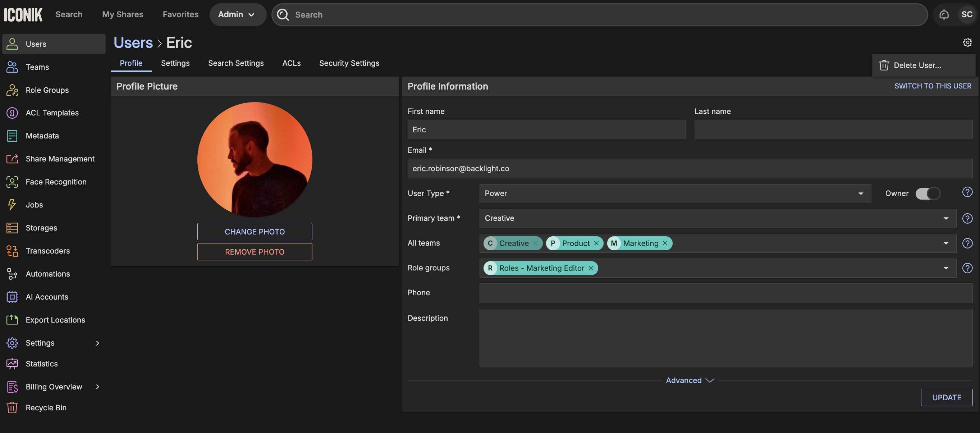Viewport: 980px width, 433px height.
Task: Toggle the Owner switch
Action: [928, 193]
